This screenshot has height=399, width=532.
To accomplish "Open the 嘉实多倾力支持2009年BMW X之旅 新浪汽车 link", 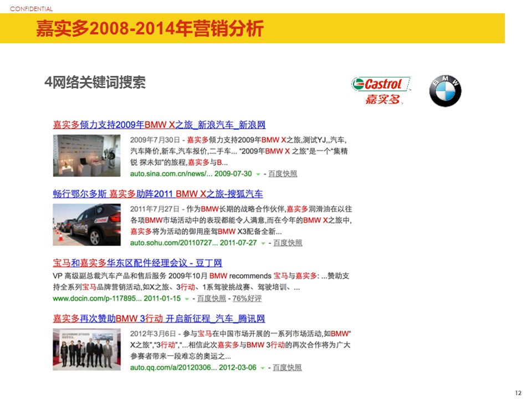I will click(x=159, y=125).
